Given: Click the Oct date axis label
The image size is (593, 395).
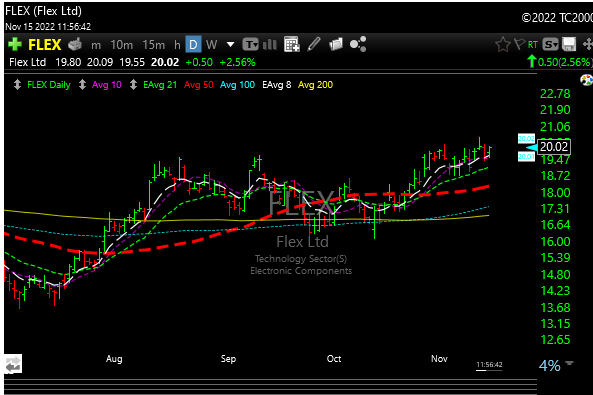Looking at the screenshot, I should pyautogui.click(x=334, y=359).
